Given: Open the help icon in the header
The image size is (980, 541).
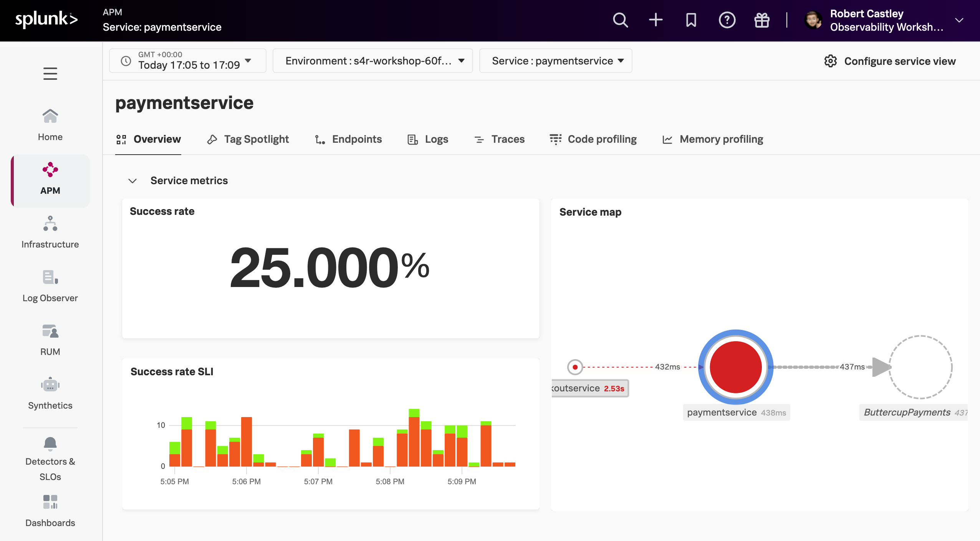Looking at the screenshot, I should (726, 20).
